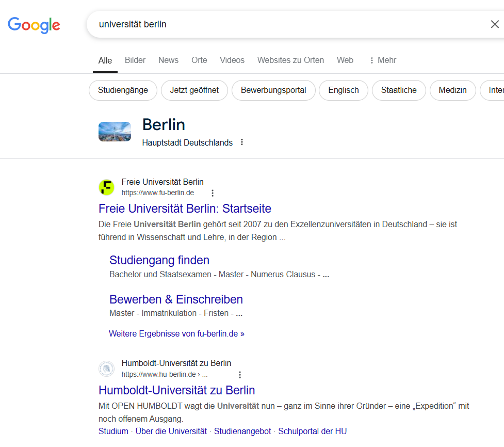Open Freie Universität Berlin: Startseite link
This screenshot has height=447, width=504.
point(185,209)
